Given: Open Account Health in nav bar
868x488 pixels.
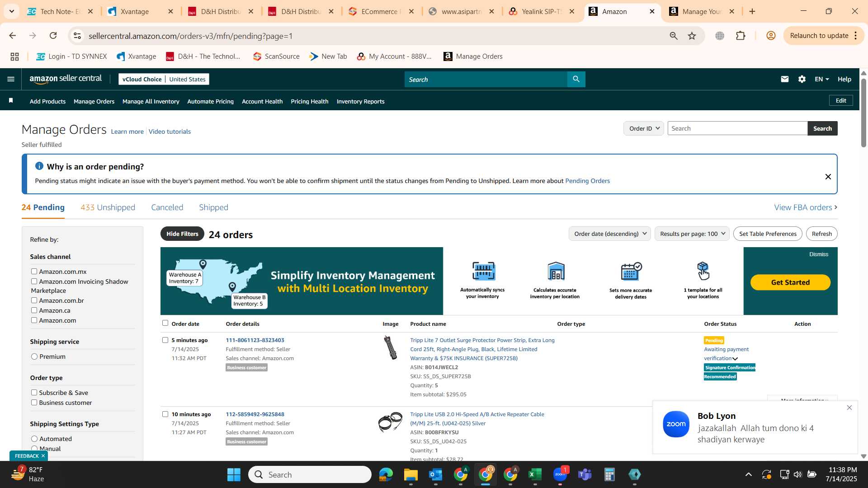Looking at the screenshot, I should (262, 101).
